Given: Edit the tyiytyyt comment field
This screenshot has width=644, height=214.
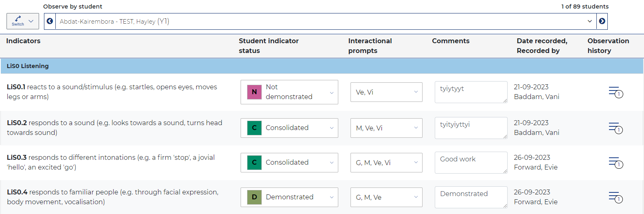Looking at the screenshot, I should [x=471, y=92].
